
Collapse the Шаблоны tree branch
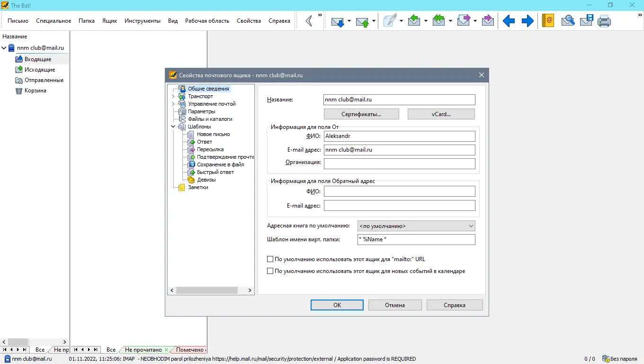tap(174, 127)
